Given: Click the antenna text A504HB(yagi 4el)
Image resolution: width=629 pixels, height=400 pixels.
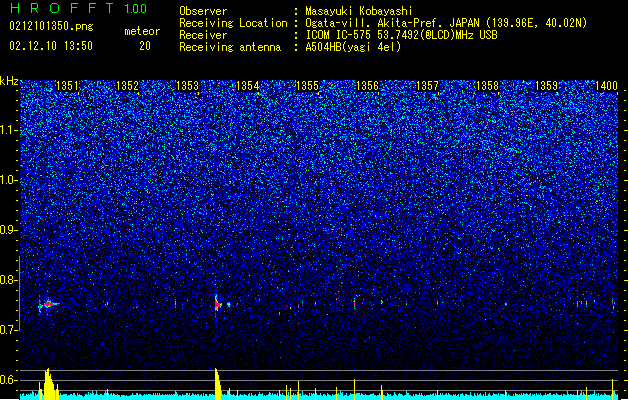Looking at the screenshot, I should 353,47.
